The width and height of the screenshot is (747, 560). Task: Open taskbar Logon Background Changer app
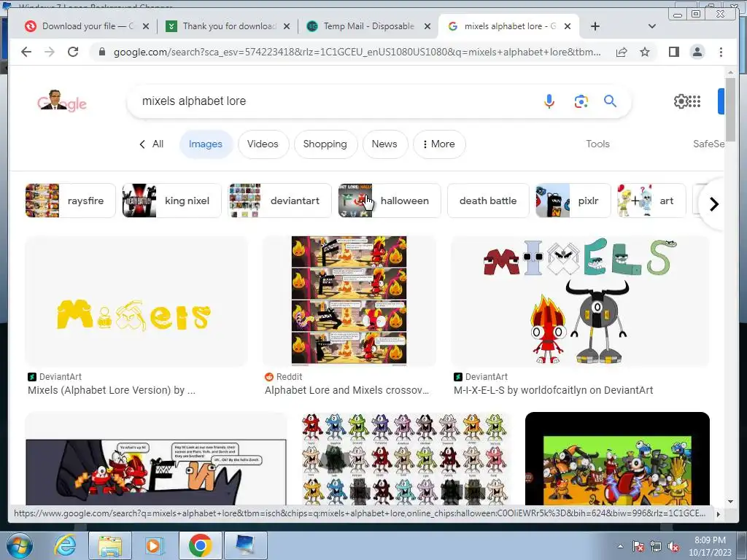pos(245,545)
